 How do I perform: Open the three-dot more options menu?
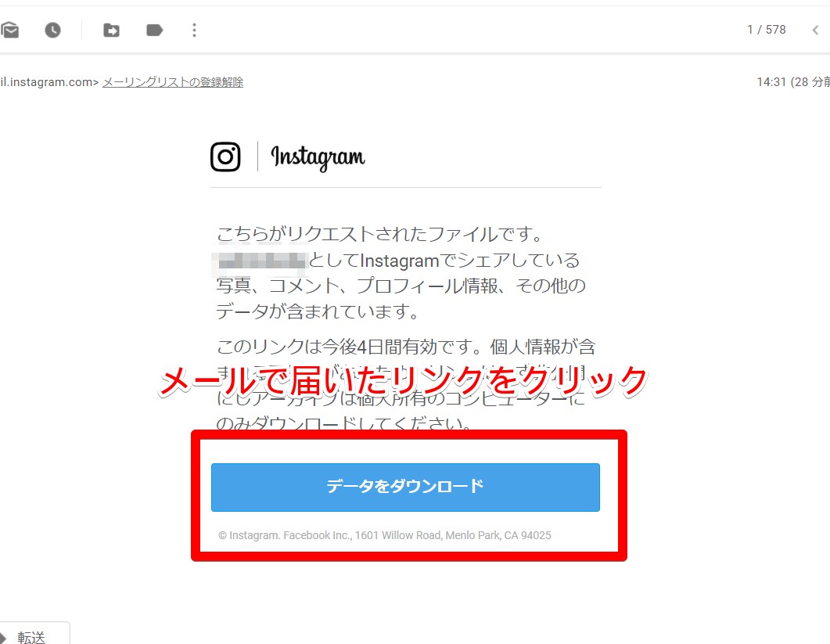point(194,31)
